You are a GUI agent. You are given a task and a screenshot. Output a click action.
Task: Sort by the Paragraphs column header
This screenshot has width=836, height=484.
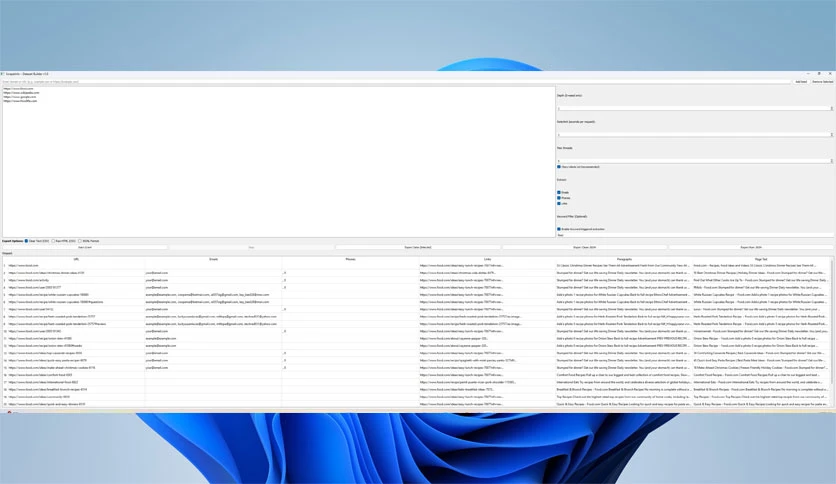tap(624, 259)
